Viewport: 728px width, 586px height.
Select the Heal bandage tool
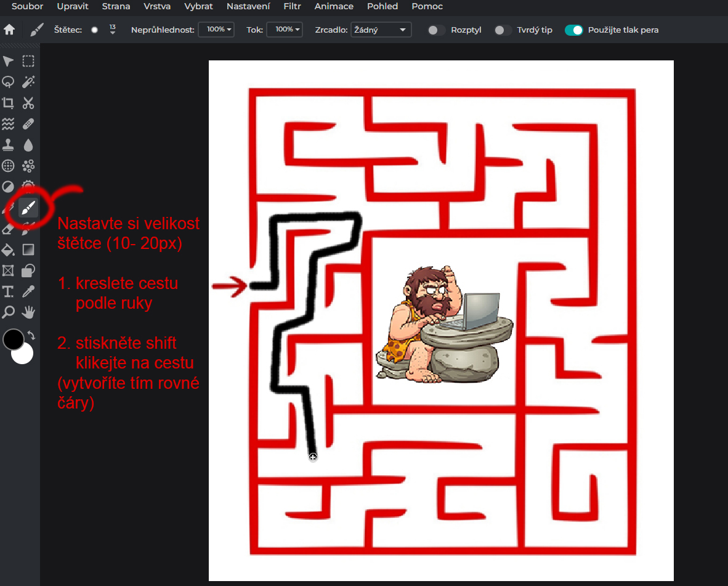[28, 124]
